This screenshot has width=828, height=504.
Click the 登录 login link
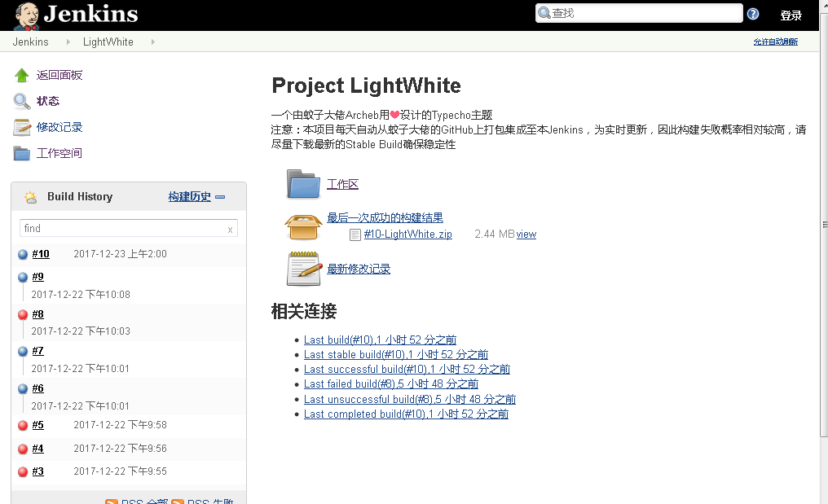click(x=791, y=15)
